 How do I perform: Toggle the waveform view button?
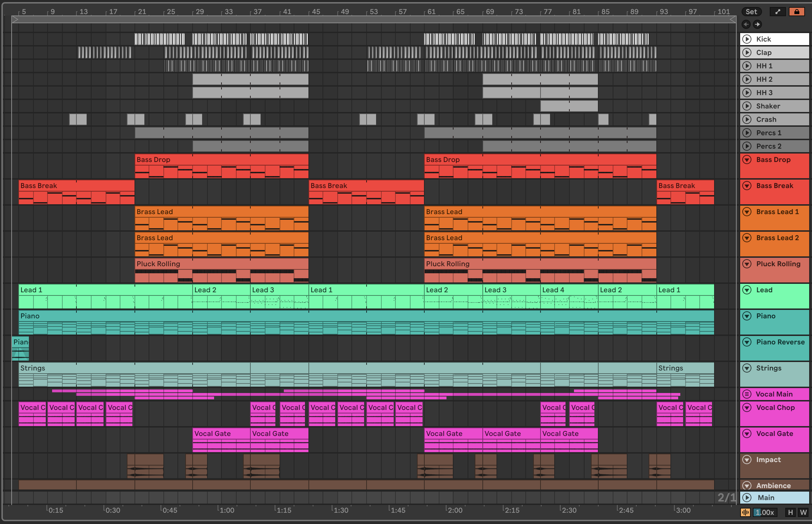(x=745, y=512)
